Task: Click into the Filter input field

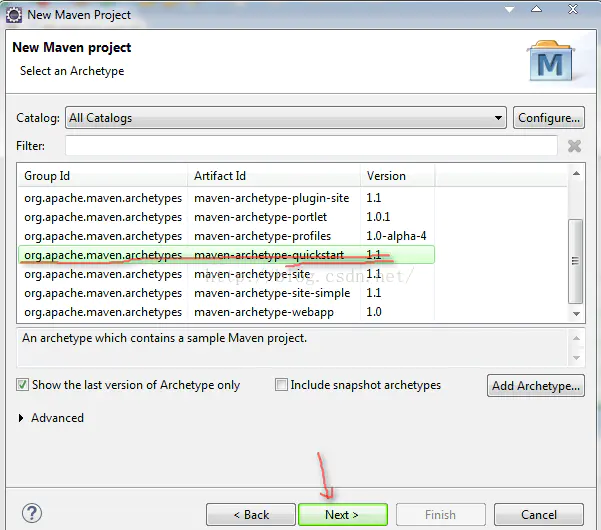Action: (311, 146)
